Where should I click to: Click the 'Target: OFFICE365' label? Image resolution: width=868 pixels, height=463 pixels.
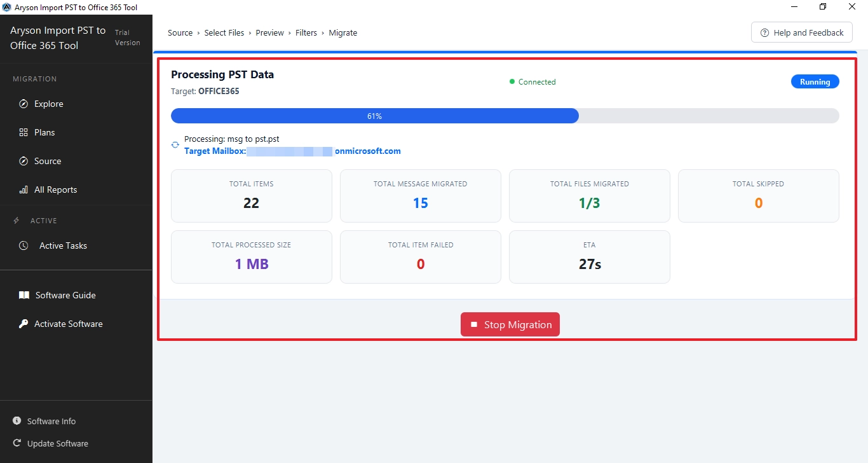click(205, 91)
